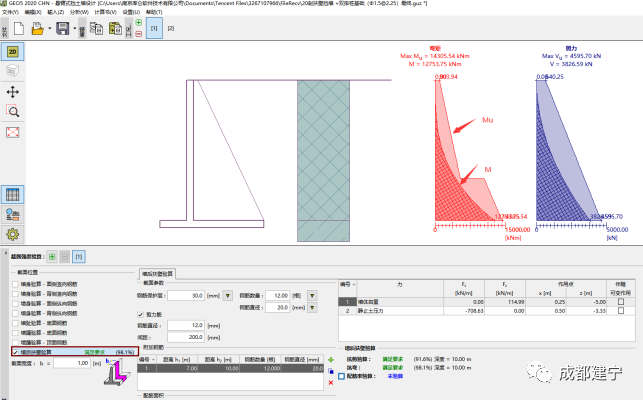The image size is (643, 401).
Task: Click the 12.0 mm shear bar diameter field
Action: point(186,326)
